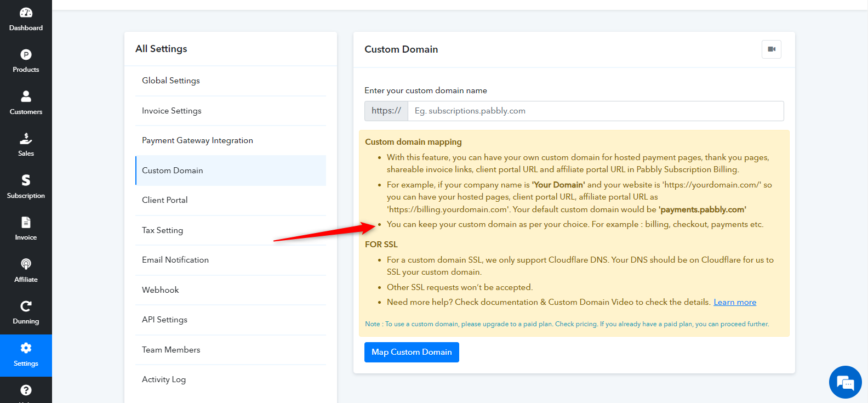Play the Custom Domain video tutorial icon

click(772, 49)
